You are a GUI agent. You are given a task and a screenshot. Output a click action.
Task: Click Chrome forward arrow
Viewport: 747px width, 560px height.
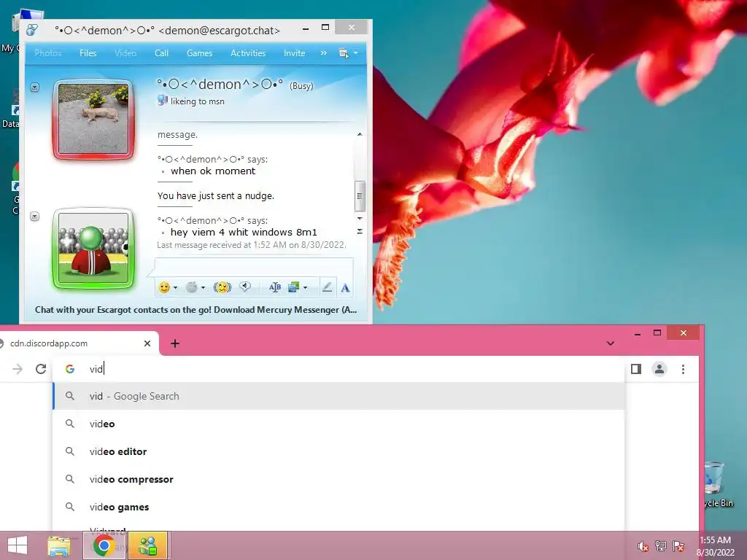[18, 369]
